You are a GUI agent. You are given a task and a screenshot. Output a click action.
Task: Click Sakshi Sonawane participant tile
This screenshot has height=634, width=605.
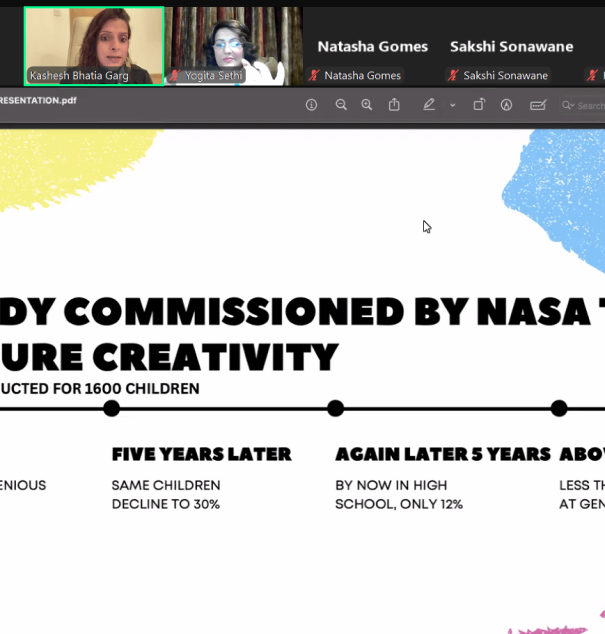click(x=511, y=47)
